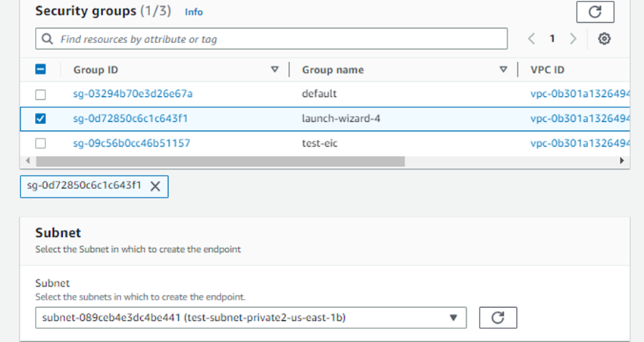The image size is (644, 342).
Task: Open security group sg-0d72850c6c1c643f1 link
Action: 130,119
